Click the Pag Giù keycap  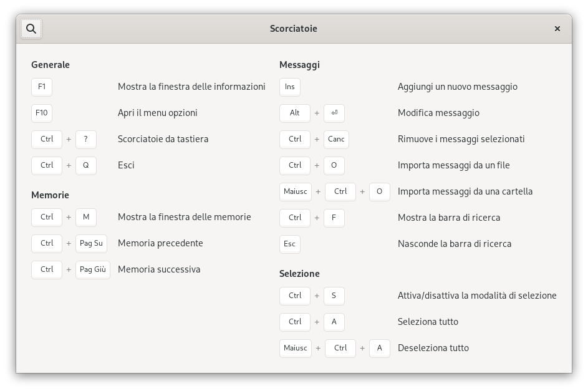[93, 270]
